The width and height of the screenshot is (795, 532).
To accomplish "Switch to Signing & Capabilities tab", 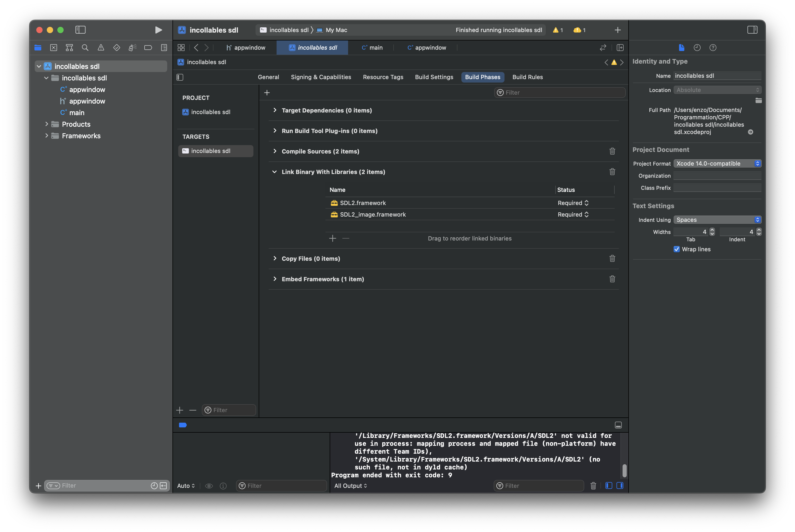I will coord(321,77).
